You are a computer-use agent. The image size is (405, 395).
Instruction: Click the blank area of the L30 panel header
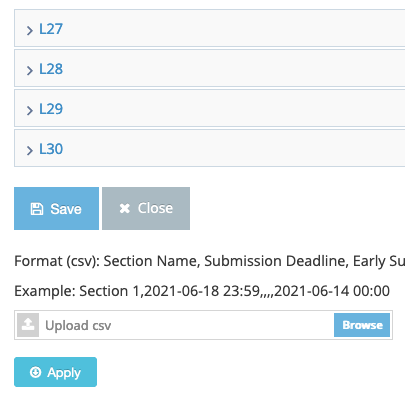pos(233,148)
